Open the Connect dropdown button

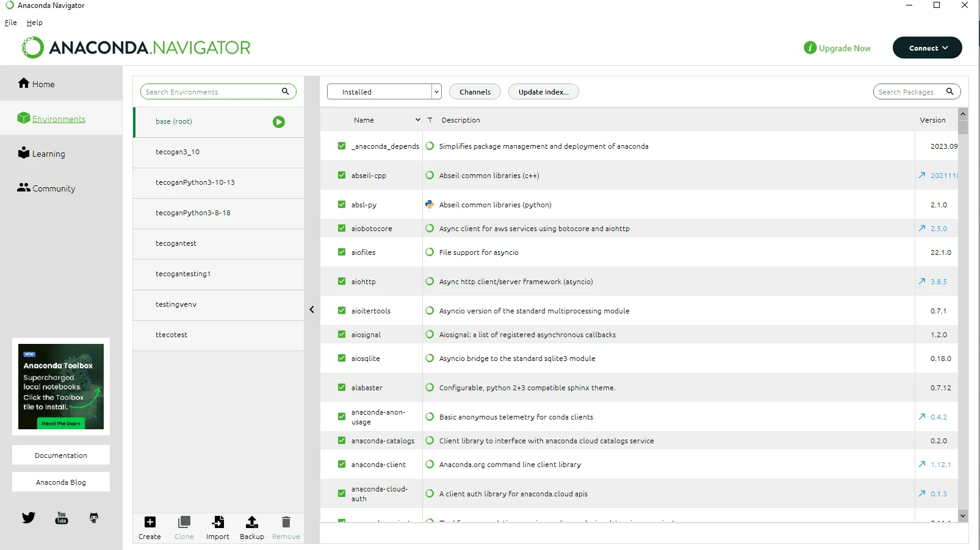(x=927, y=48)
